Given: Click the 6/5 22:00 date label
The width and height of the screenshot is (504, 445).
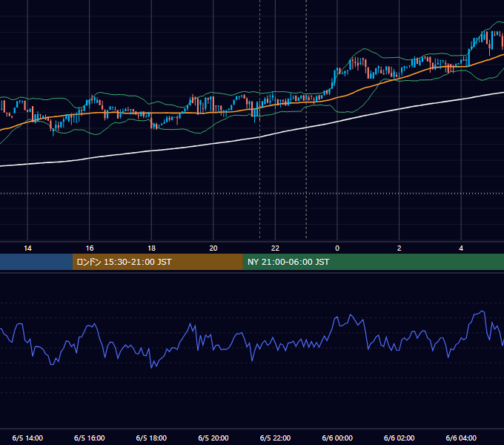Looking at the screenshot, I should coord(275,438).
